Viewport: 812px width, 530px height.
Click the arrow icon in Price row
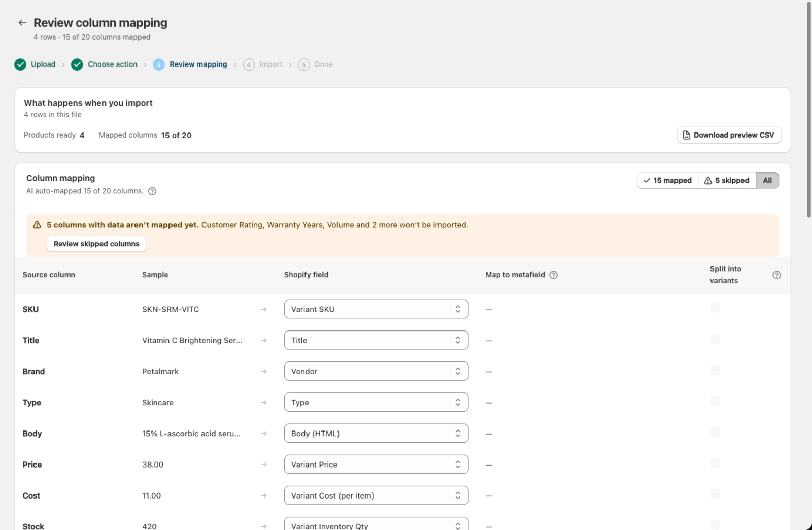pos(264,465)
